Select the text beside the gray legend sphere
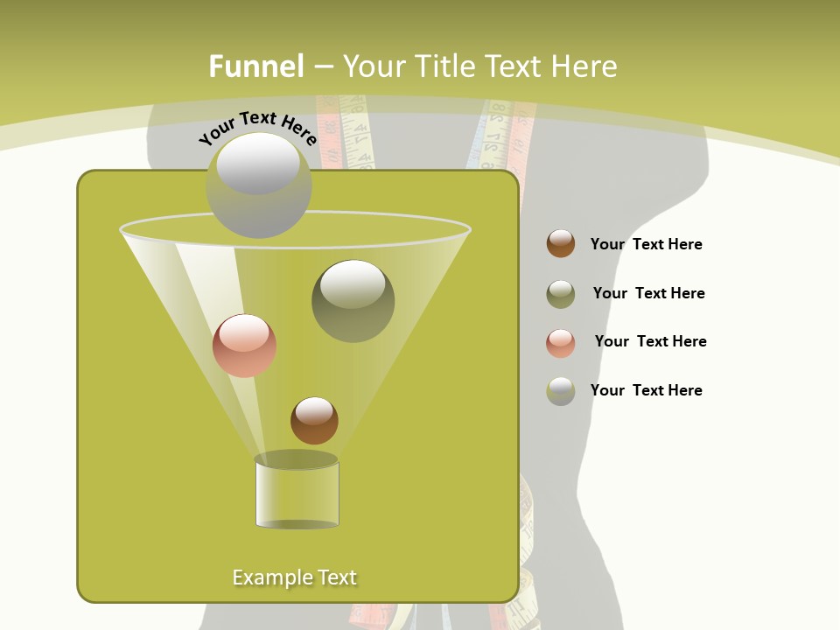The height and width of the screenshot is (630, 840). (646, 390)
